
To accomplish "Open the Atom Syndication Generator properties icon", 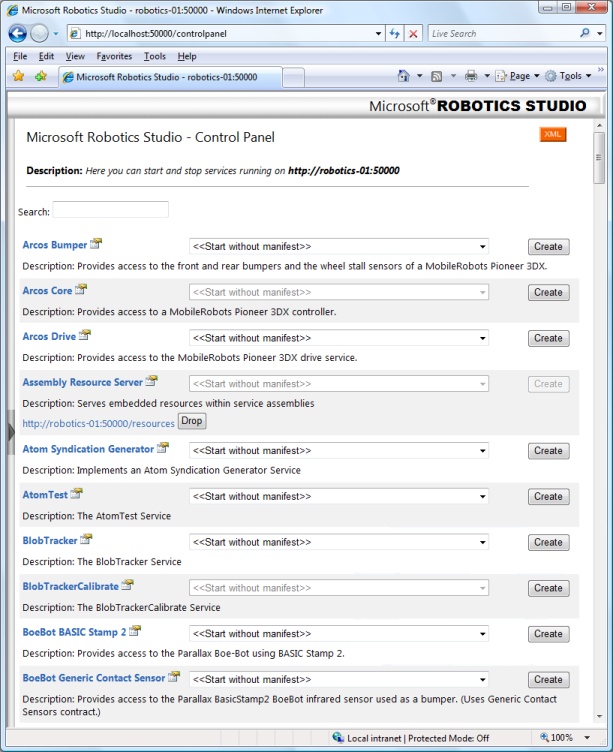I will point(163,447).
